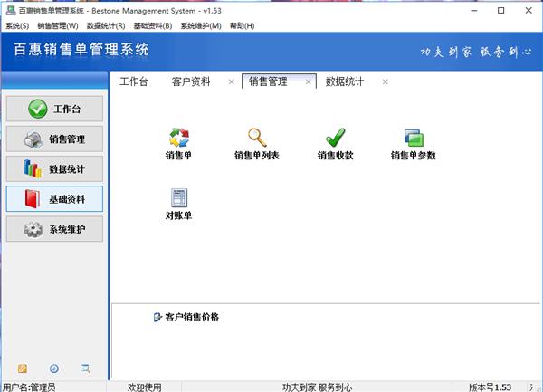Switch to the 工作台 tab
This screenshot has width=543, height=392.
click(x=134, y=81)
